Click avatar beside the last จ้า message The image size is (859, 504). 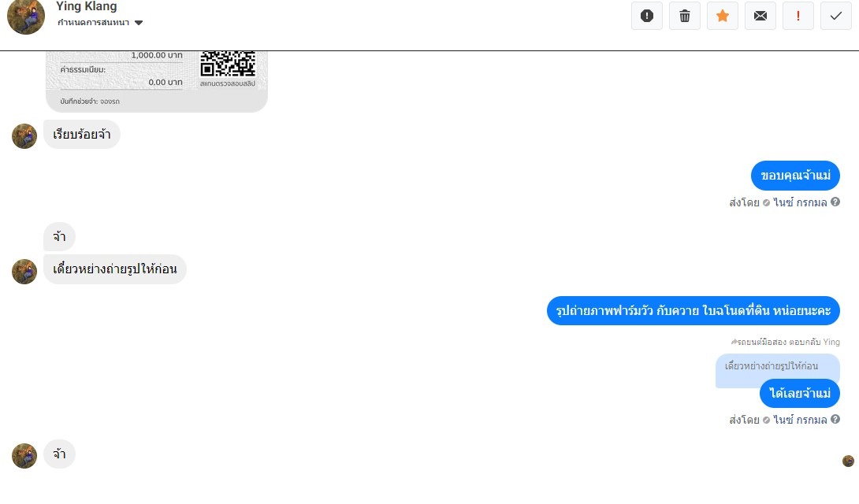24,456
